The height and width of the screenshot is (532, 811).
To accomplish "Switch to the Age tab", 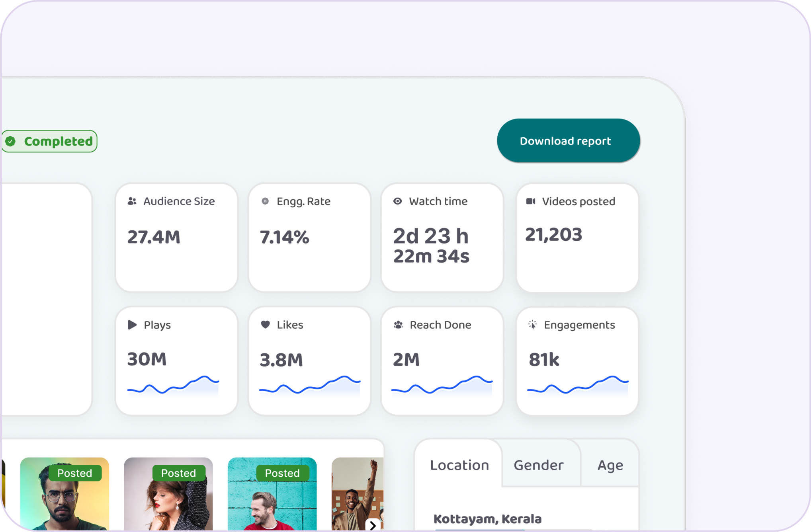I will (x=610, y=465).
